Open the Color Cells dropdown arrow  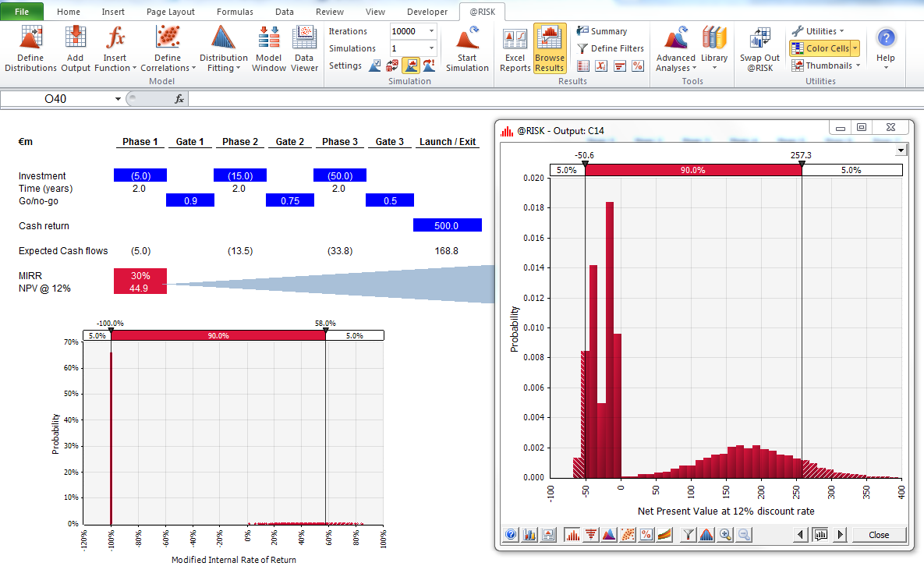855,48
